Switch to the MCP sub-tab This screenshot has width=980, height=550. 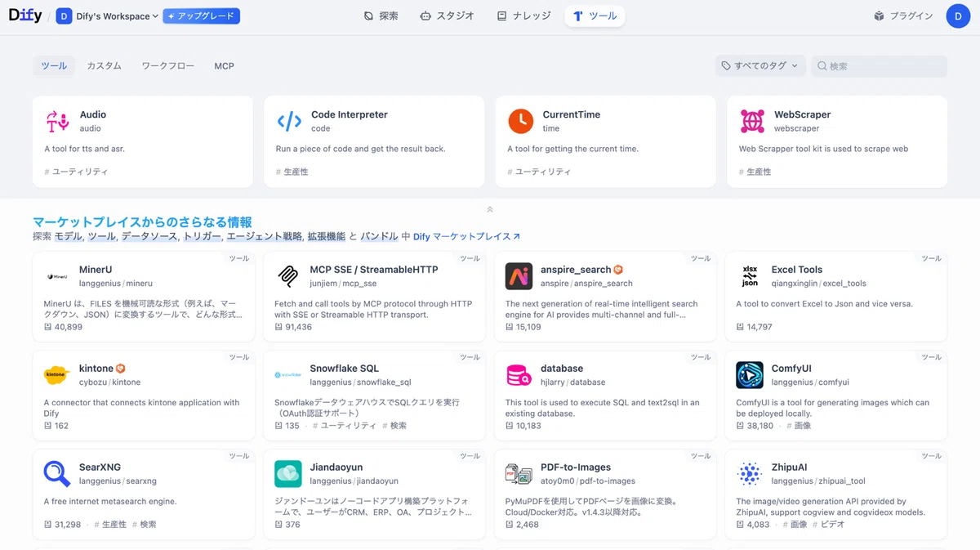(x=224, y=65)
